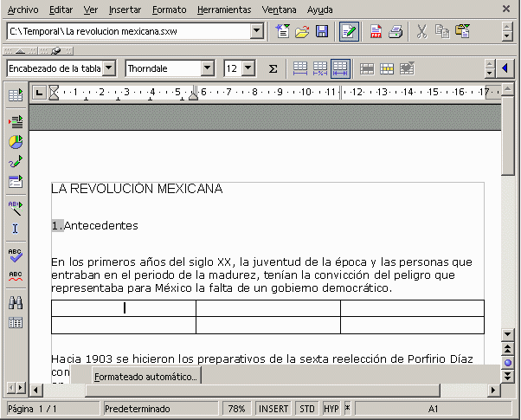This screenshot has height=420, width=521.
Task: Click the Navigation blue ball button
Action: pyautogui.click(x=508, y=363)
